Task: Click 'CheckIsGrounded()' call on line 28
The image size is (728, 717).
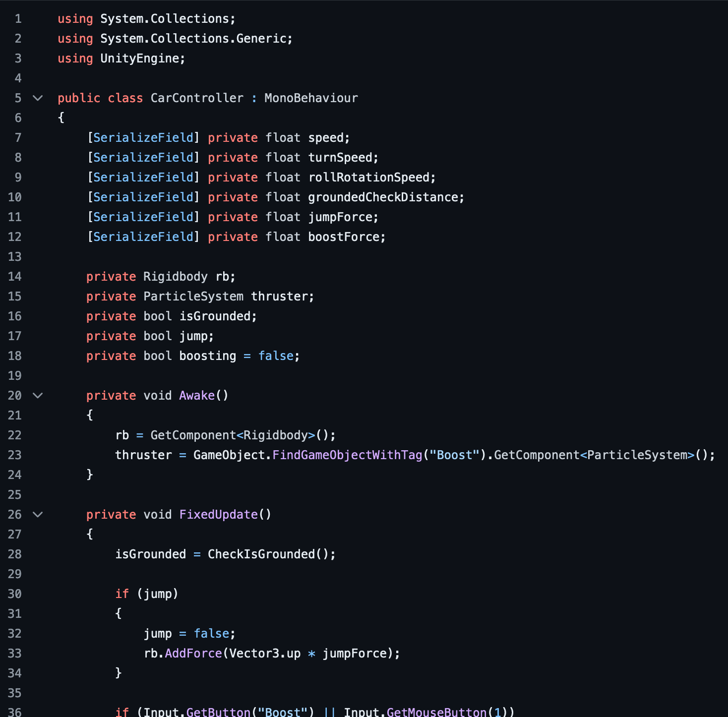Action: click(268, 554)
